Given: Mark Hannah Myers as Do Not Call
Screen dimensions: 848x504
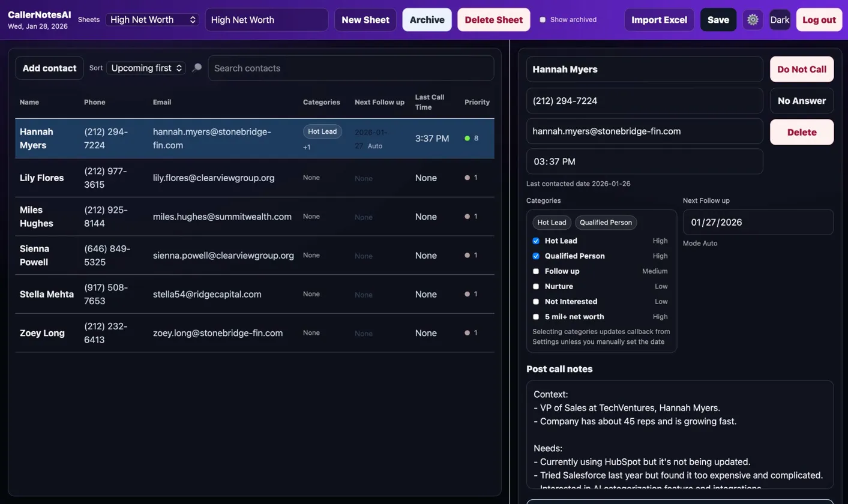Looking at the screenshot, I should pos(801,69).
